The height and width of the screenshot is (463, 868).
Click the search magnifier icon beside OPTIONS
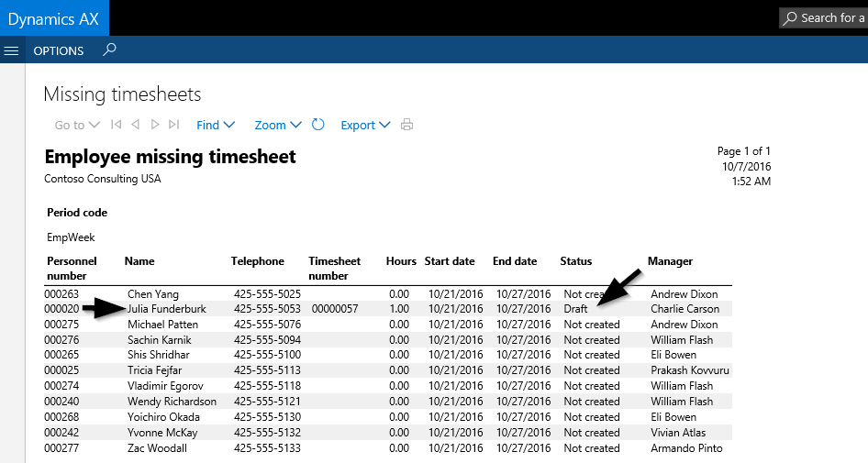pos(109,50)
